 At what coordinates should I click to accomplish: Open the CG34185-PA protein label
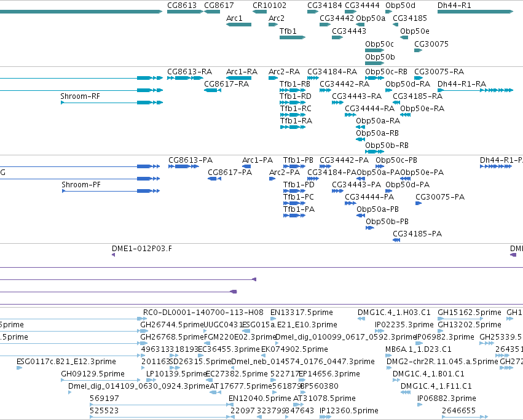pyautogui.click(x=417, y=234)
